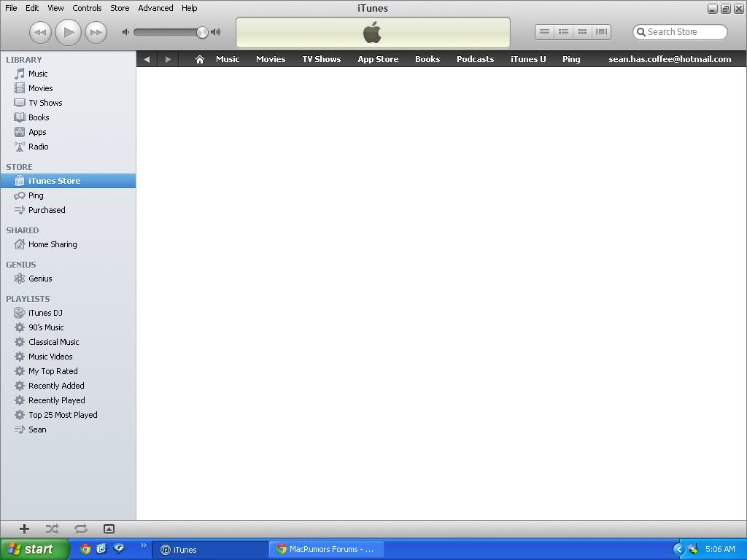Image resolution: width=747 pixels, height=560 pixels.
Task: Open the 90's Music smart playlist
Action: tap(68, 327)
